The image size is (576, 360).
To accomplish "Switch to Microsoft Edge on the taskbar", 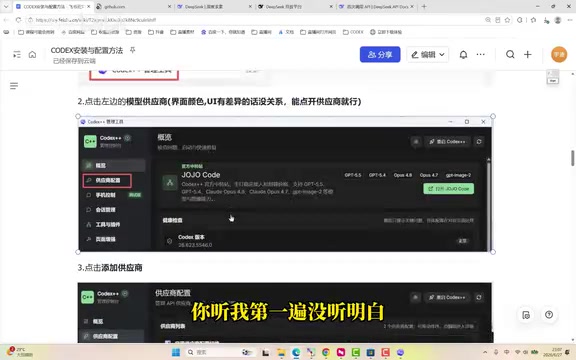I will click(296, 352).
